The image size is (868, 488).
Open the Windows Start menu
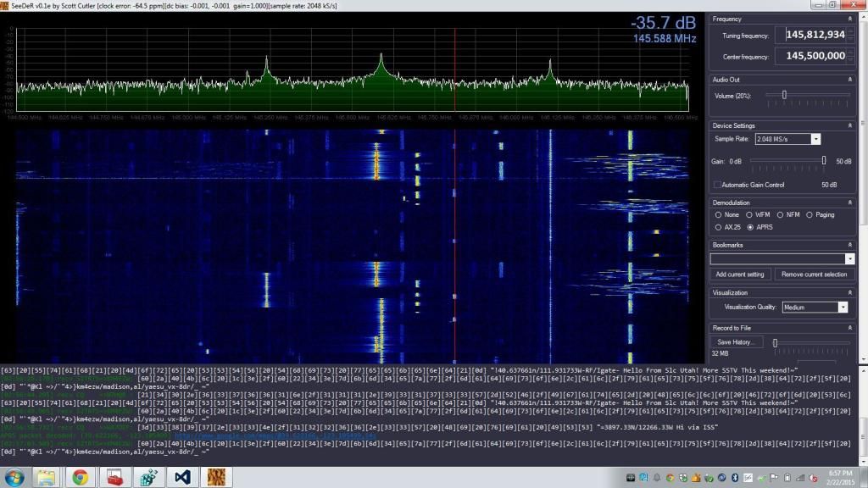(x=14, y=477)
